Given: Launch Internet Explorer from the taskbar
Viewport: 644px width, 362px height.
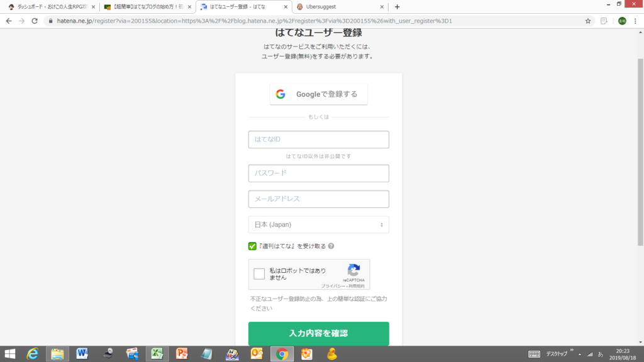Looking at the screenshot, I should click(32, 354).
